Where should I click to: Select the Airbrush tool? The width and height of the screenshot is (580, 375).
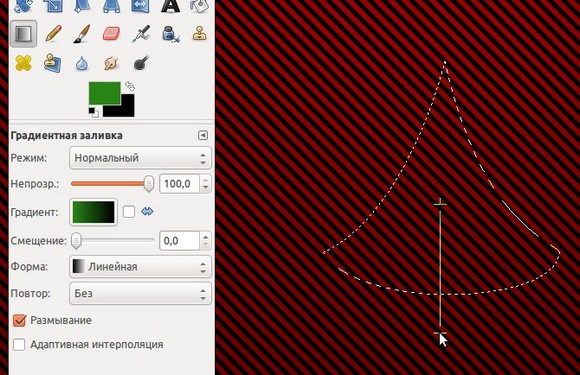(141, 34)
